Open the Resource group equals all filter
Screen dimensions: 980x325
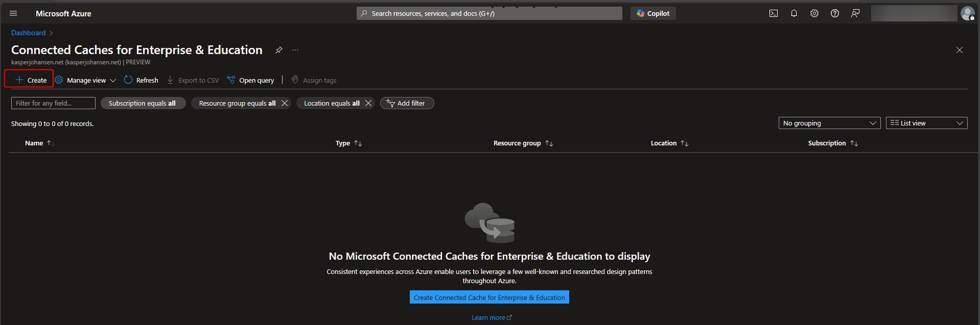pyautogui.click(x=237, y=103)
